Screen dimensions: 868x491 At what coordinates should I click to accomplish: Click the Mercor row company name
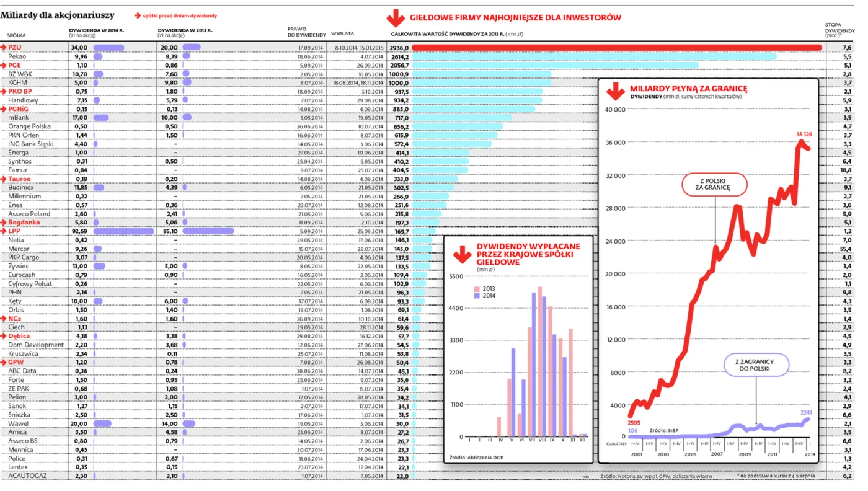click(19, 249)
